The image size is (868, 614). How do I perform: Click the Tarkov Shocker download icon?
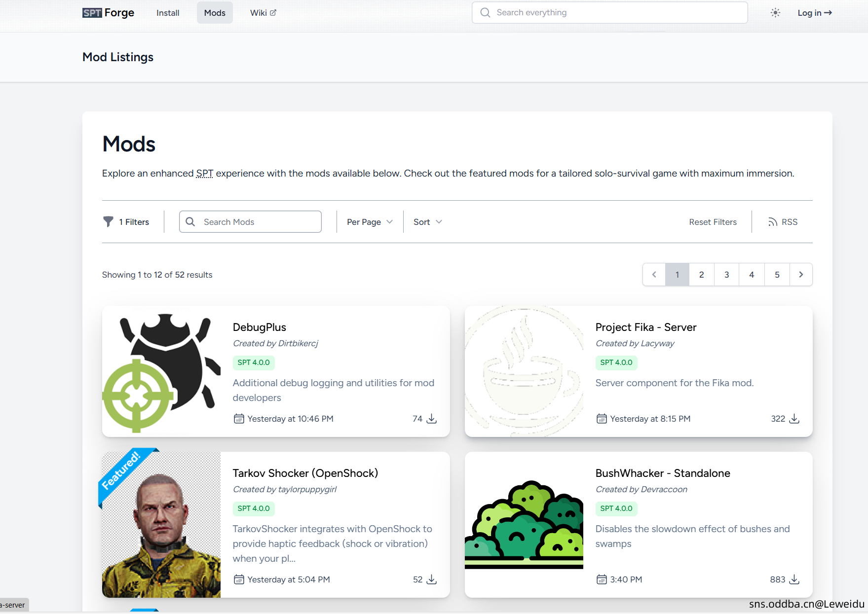click(x=432, y=579)
